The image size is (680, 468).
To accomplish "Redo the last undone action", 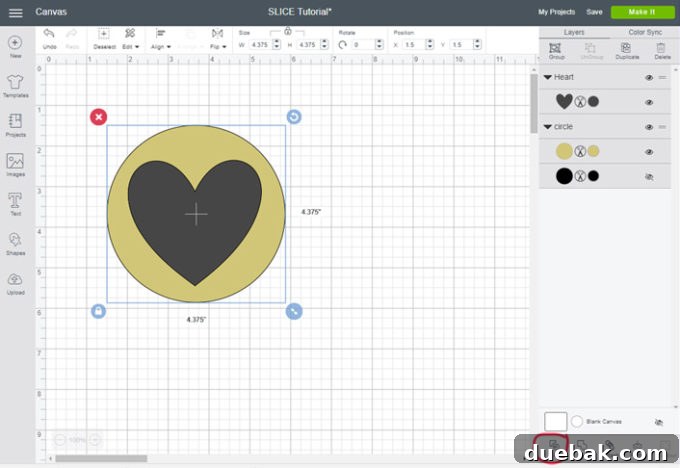I will pos(72,38).
